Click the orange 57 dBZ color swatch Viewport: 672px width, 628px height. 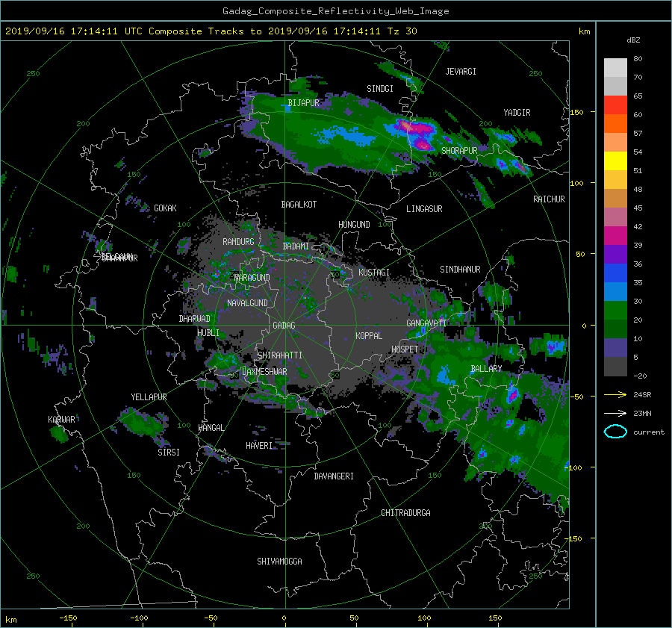(x=615, y=124)
